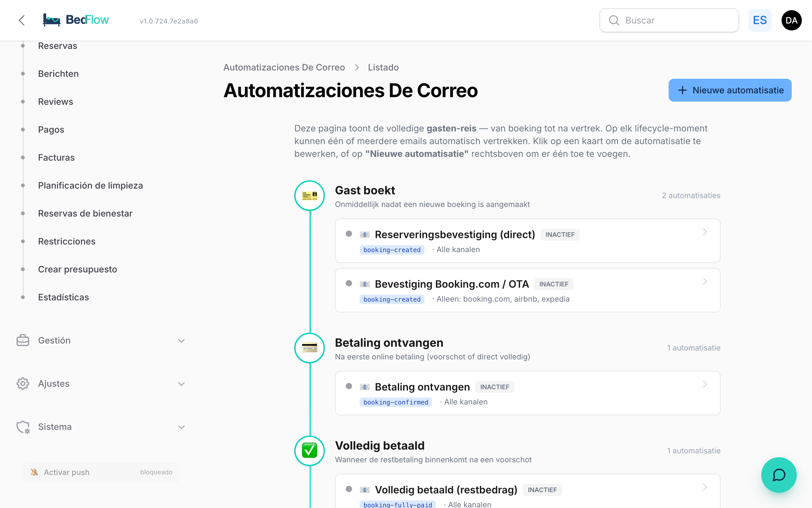Open Bevestiging Booking.com / OTA via its chevron
812x508 pixels.
pyautogui.click(x=705, y=281)
